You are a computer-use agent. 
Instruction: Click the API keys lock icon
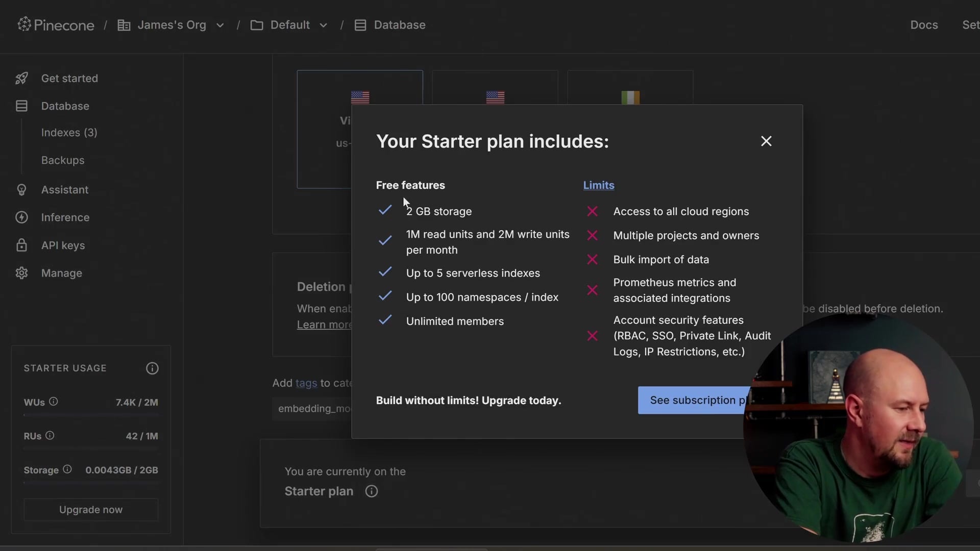[21, 245]
